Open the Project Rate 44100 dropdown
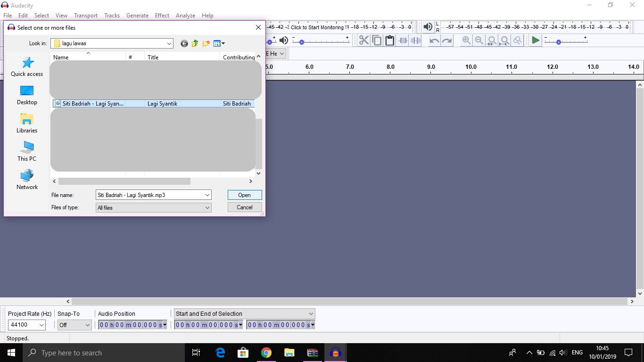 [x=41, y=325]
